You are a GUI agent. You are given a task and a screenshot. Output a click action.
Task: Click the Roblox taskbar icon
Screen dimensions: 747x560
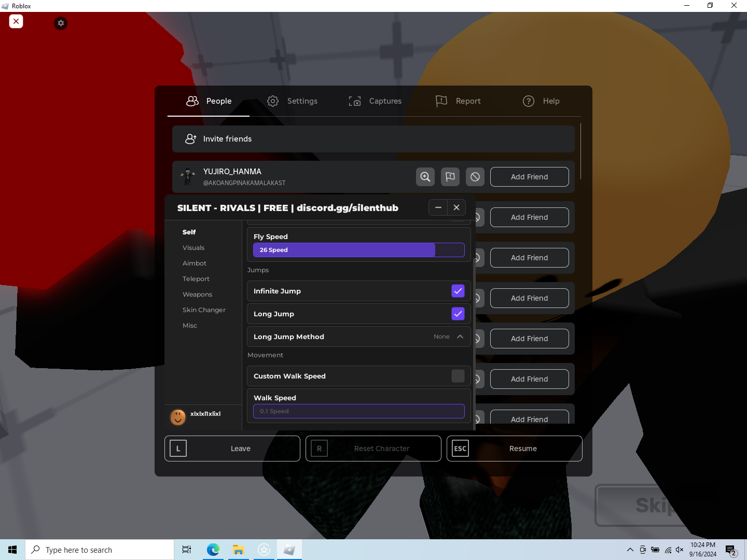point(289,550)
